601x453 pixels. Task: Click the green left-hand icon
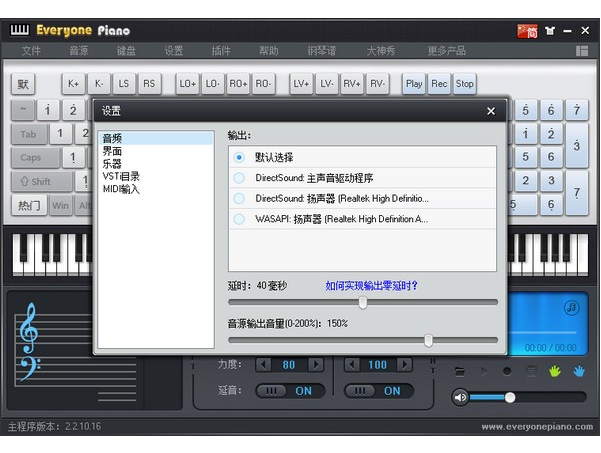[x=556, y=370]
